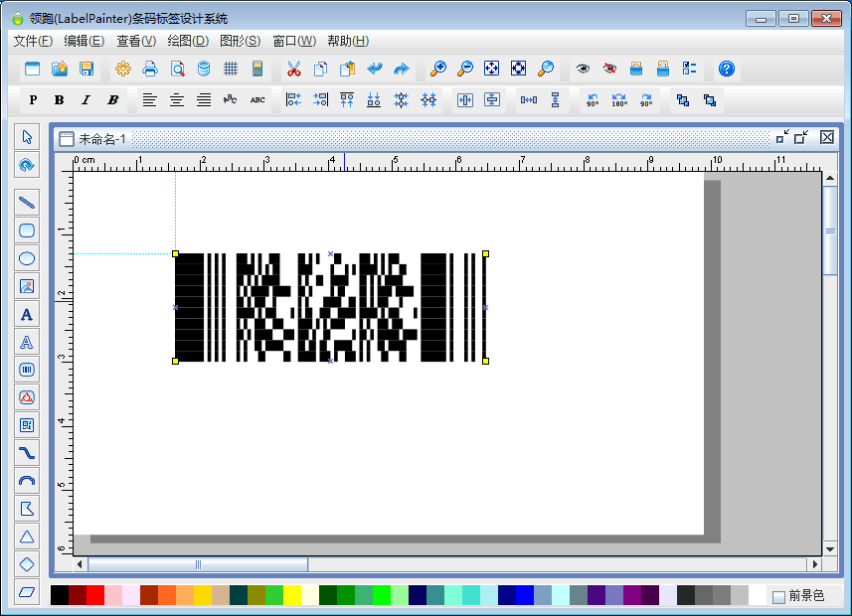Click the undo arrow icon
This screenshot has width=852, height=616.
coord(375,69)
